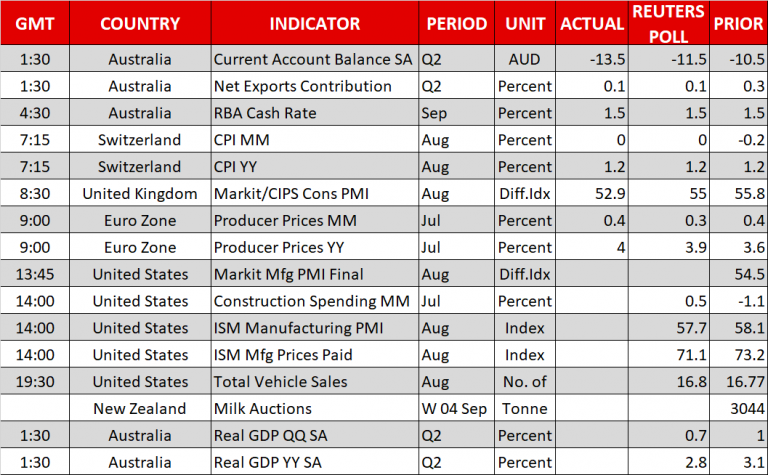Screen dimensions: 768x475
Task: Select the Markit/CIPS Cons PMI cell
Action: (x=314, y=194)
